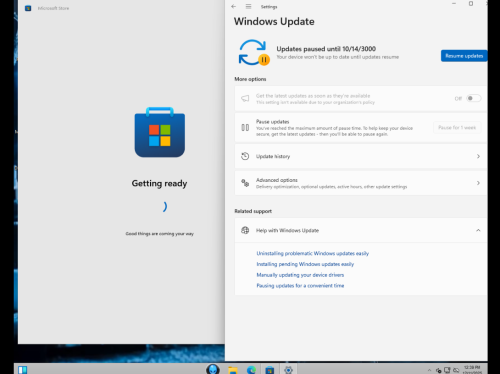Toggle get latest updates switch
Screen dimensions: 500x374
pos(473,98)
